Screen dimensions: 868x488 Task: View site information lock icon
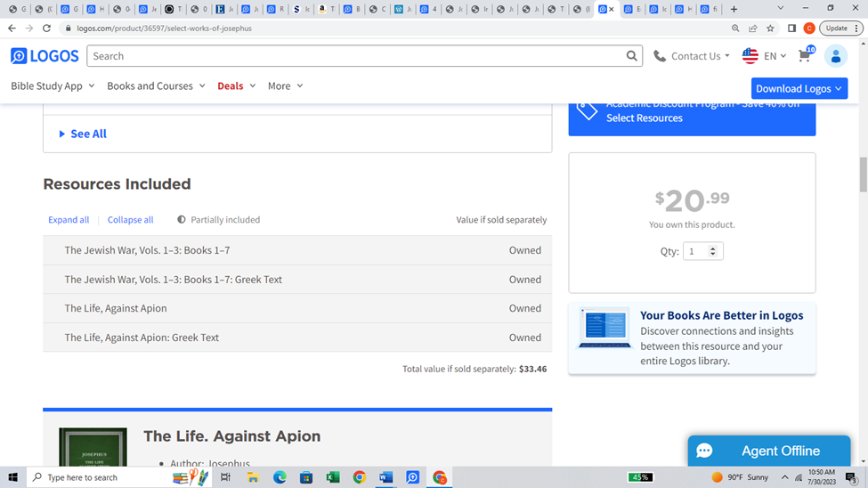click(68, 28)
